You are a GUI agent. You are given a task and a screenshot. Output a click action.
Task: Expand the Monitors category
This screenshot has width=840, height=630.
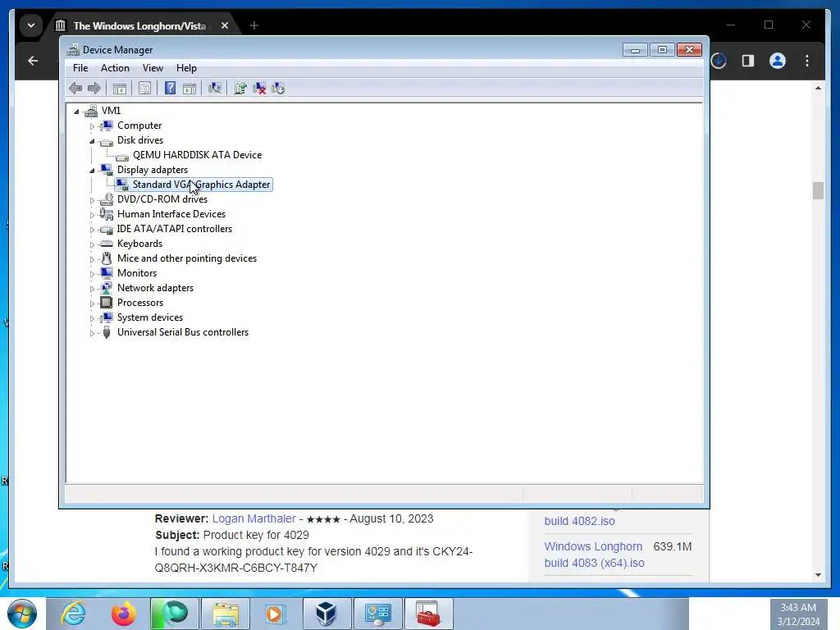pos(92,274)
